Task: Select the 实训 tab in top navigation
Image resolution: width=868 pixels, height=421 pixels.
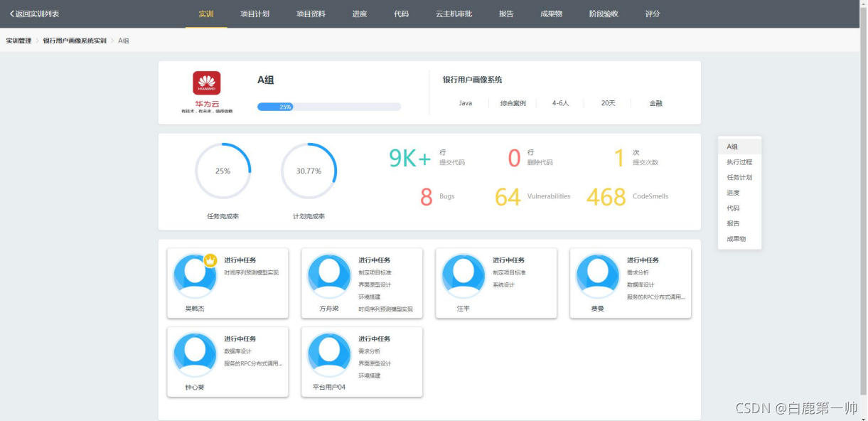Action: point(205,13)
